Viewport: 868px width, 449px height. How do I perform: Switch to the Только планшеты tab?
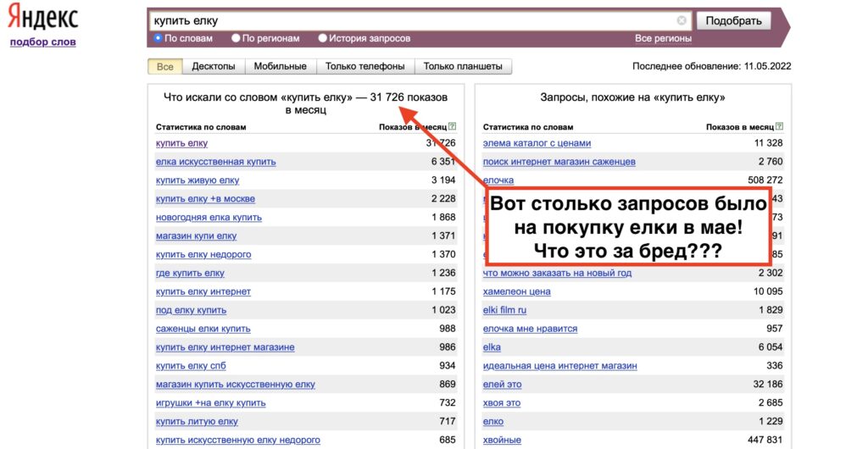coord(463,66)
